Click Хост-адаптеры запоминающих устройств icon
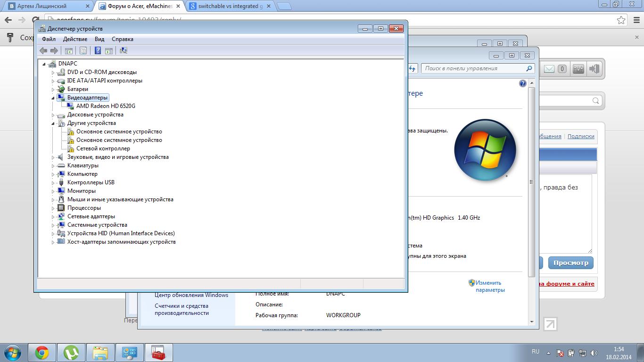Image resolution: width=644 pixels, height=362 pixels. coord(61,242)
